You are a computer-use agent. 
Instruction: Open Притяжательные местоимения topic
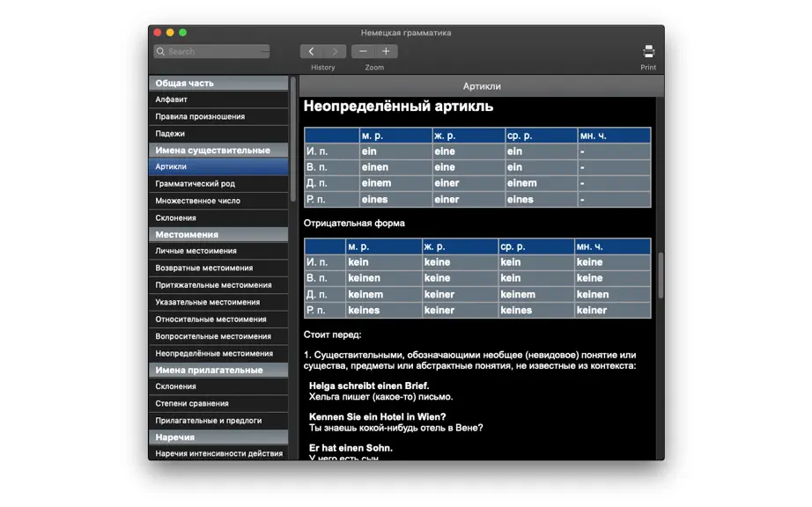218,285
